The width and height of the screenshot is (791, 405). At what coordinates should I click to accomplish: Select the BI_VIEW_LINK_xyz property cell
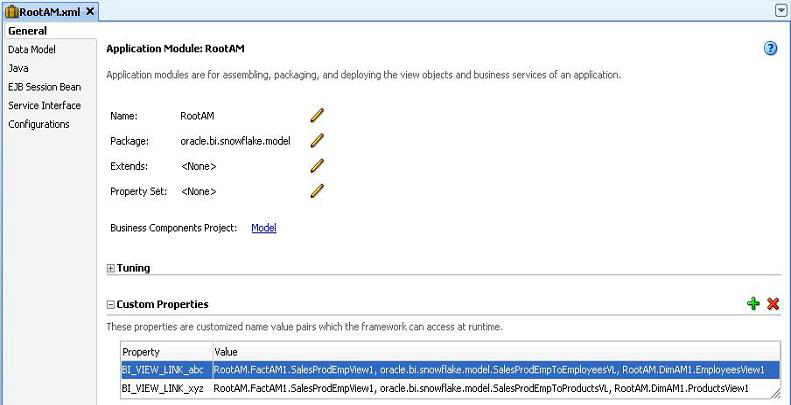click(x=166, y=388)
